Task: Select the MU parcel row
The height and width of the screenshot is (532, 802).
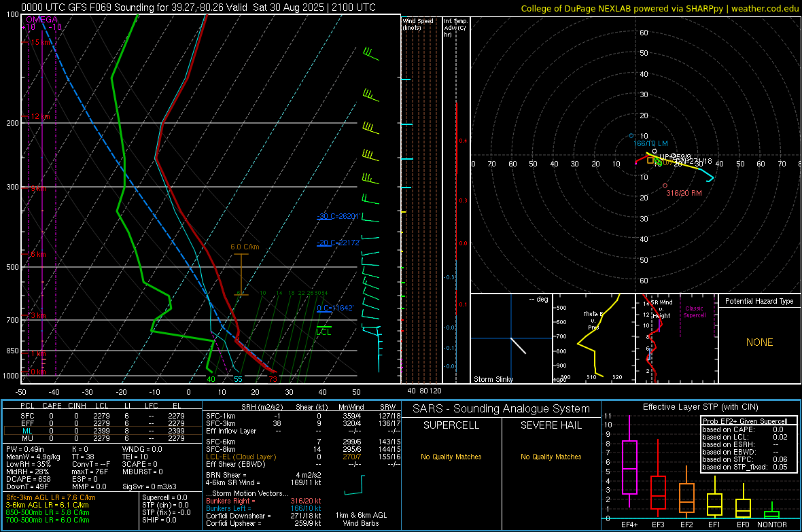Action: [102, 438]
